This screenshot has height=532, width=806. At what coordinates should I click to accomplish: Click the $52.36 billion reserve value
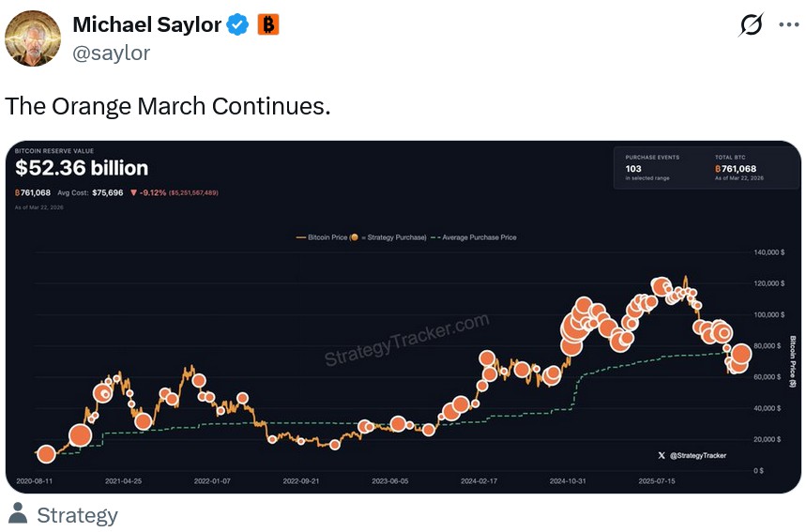82,168
